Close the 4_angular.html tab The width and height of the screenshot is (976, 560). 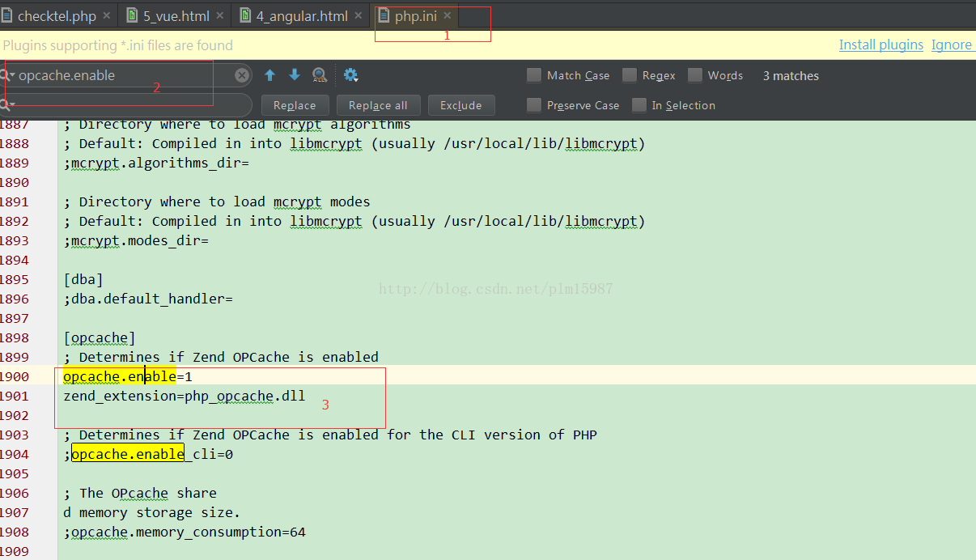click(359, 15)
